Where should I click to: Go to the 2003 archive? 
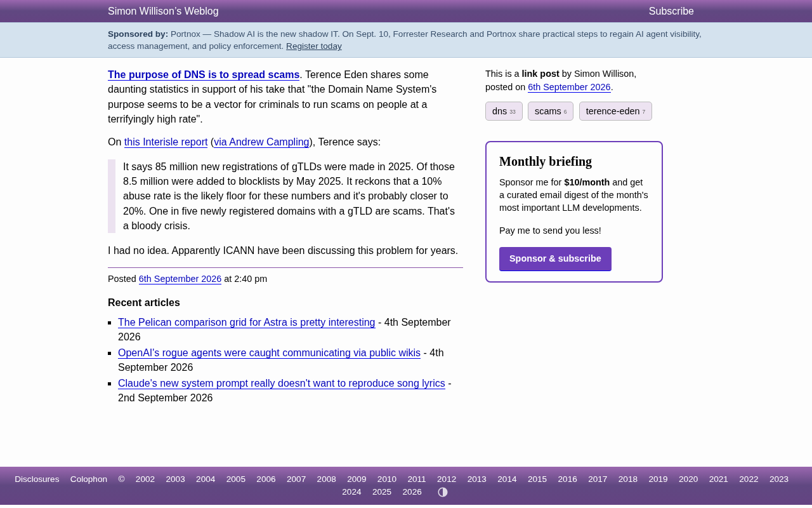pos(176,479)
